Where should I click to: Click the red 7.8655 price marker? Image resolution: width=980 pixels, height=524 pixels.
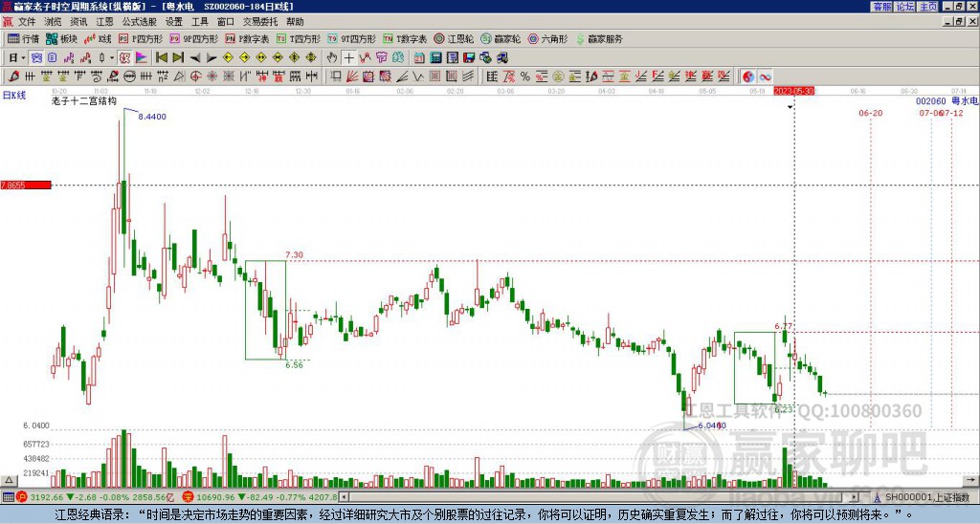pos(26,185)
